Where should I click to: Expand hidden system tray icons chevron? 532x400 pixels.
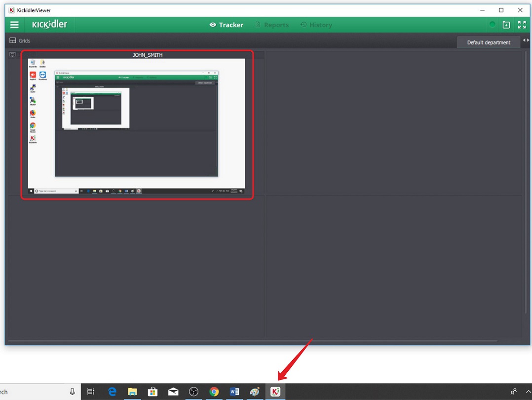coord(528,392)
